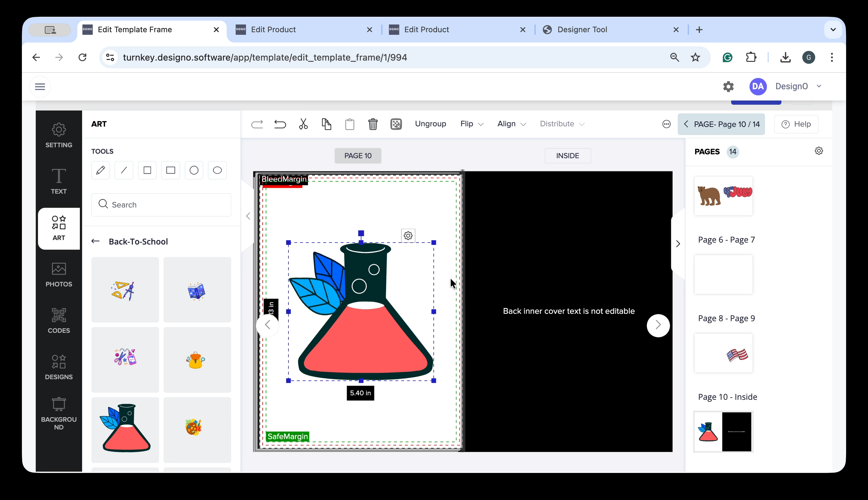The image size is (868, 500).
Task: Click the copy icon in toolbar
Action: pyautogui.click(x=326, y=124)
